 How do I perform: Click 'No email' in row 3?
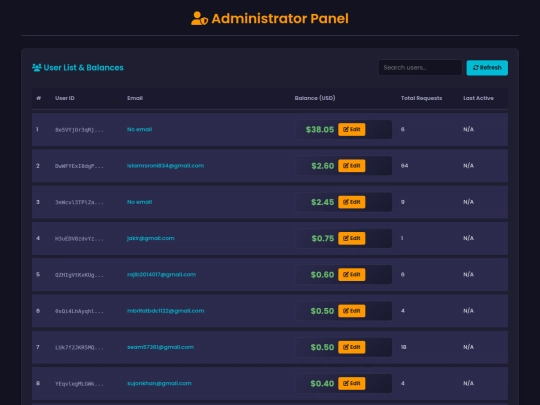point(139,202)
